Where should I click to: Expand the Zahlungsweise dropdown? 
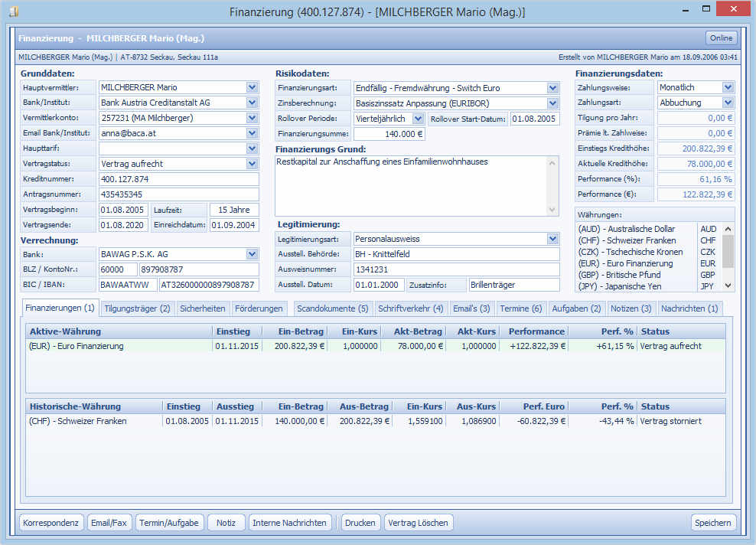(727, 88)
